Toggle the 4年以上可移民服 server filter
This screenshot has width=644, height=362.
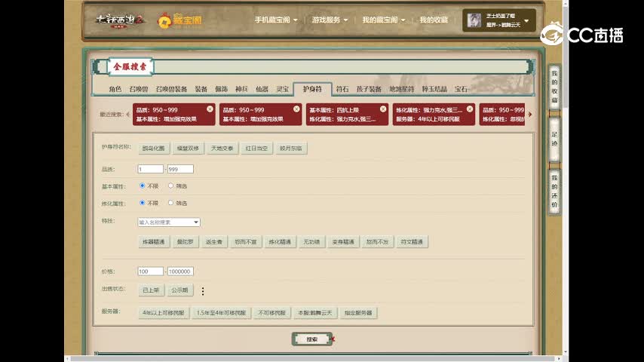point(164,313)
